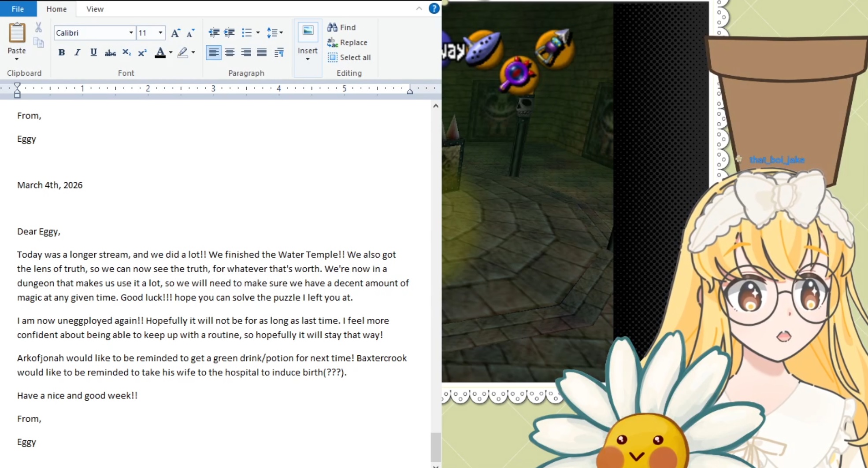Click the document scrollbar up arrow
Viewport: 868px width, 468px height.
click(436, 106)
